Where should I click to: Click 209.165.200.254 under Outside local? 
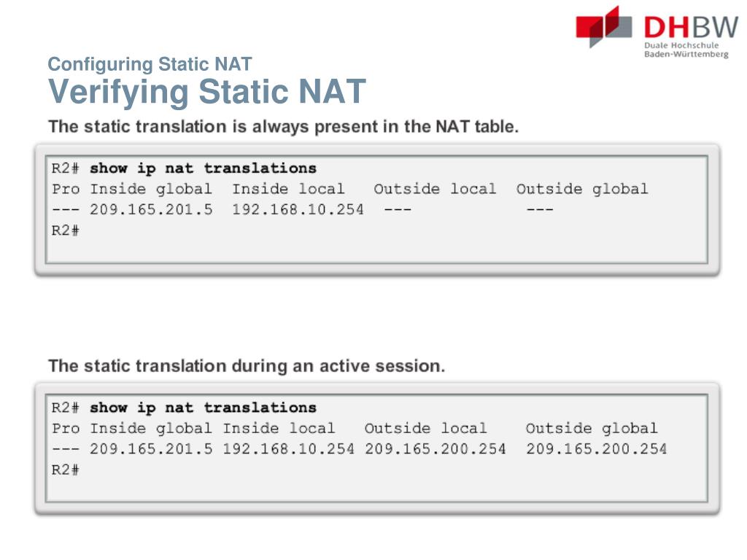435,449
